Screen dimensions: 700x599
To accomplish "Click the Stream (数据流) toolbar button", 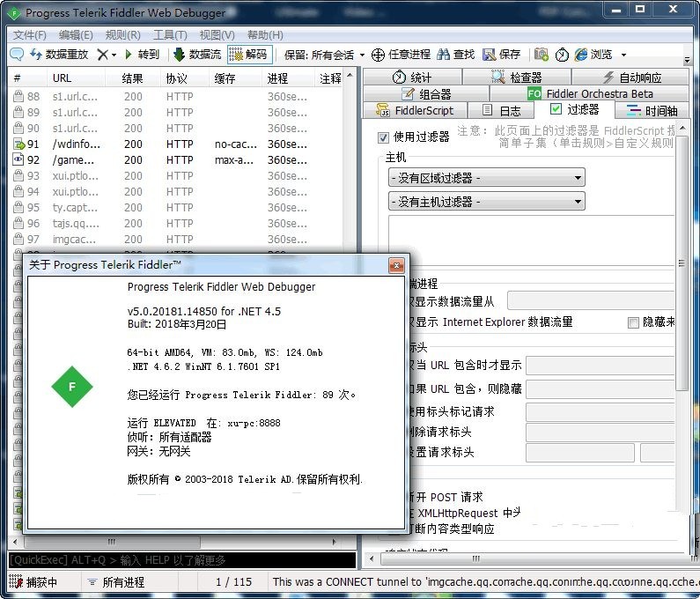I will point(197,55).
